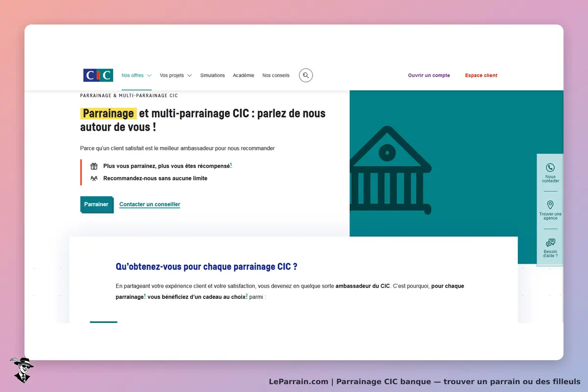
Task: Click the sentence Parce qu'un client satisfait
Action: click(x=177, y=148)
